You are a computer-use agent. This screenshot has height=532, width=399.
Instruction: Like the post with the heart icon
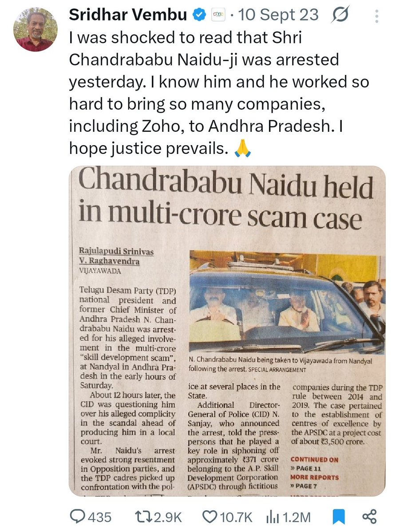click(x=210, y=517)
